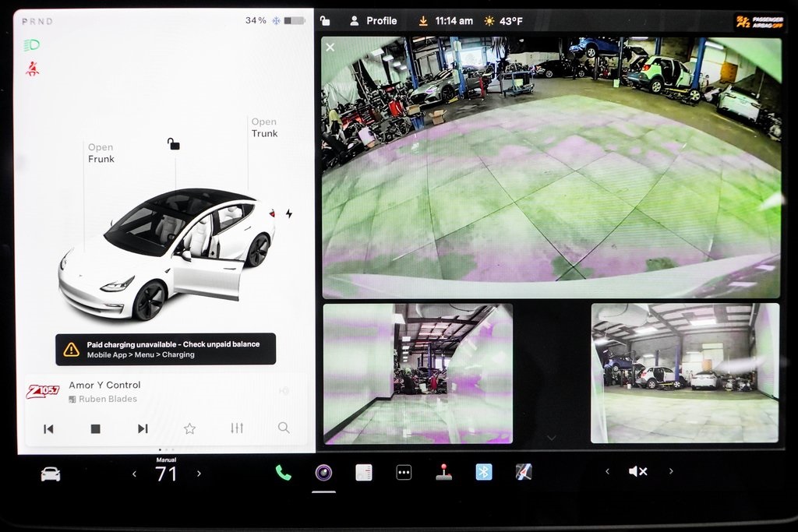Unmute audio via the speaker icon
The image size is (798, 532).
[637, 471]
